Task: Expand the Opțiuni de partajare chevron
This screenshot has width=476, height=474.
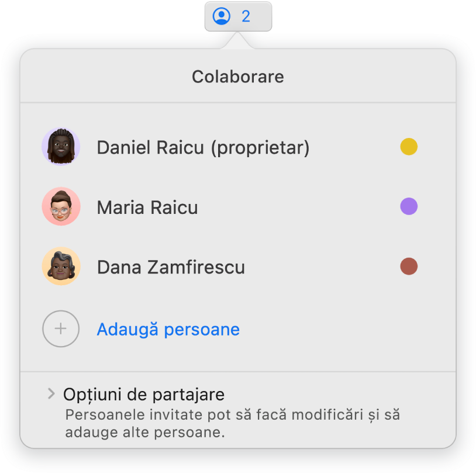Action: click(x=51, y=394)
